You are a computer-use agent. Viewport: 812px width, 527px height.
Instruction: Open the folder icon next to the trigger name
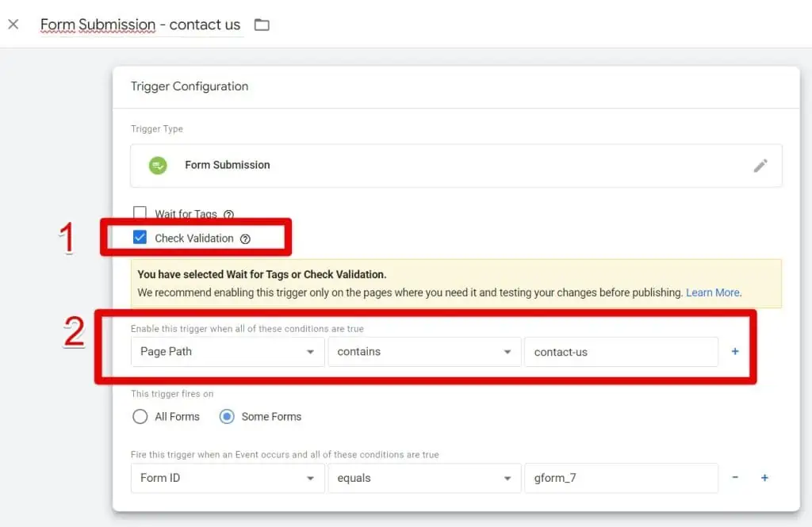262,25
